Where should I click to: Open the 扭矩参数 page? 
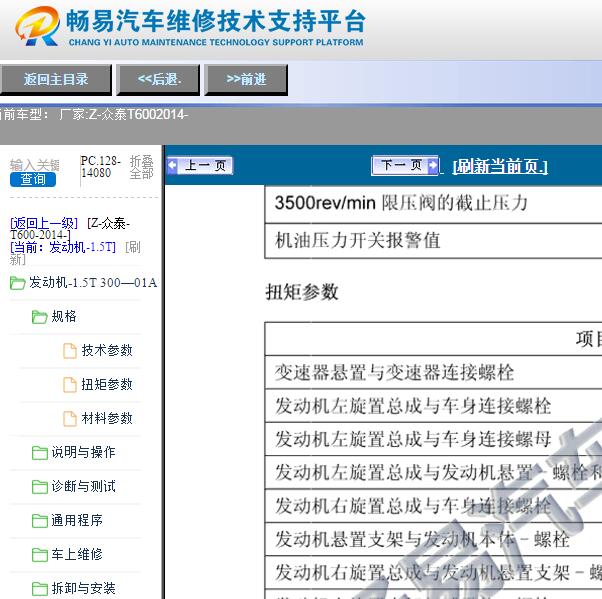[x=107, y=384]
